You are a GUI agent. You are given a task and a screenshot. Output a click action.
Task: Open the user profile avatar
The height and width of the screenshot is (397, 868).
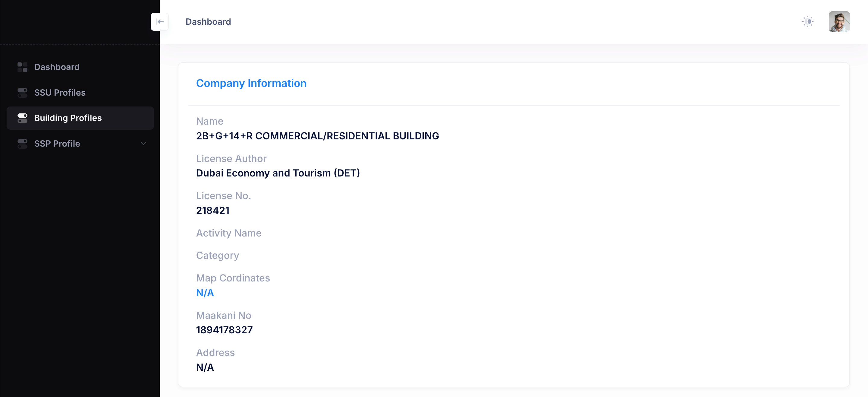(x=839, y=22)
